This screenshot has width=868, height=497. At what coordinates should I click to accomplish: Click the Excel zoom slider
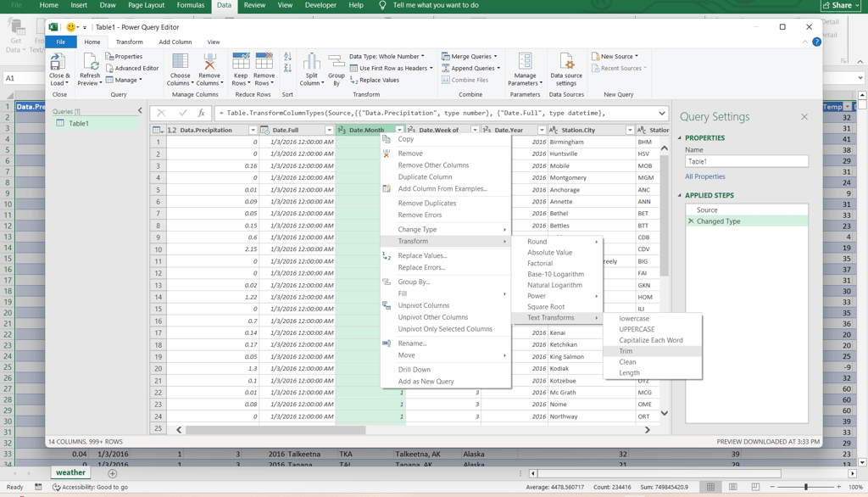coord(805,487)
